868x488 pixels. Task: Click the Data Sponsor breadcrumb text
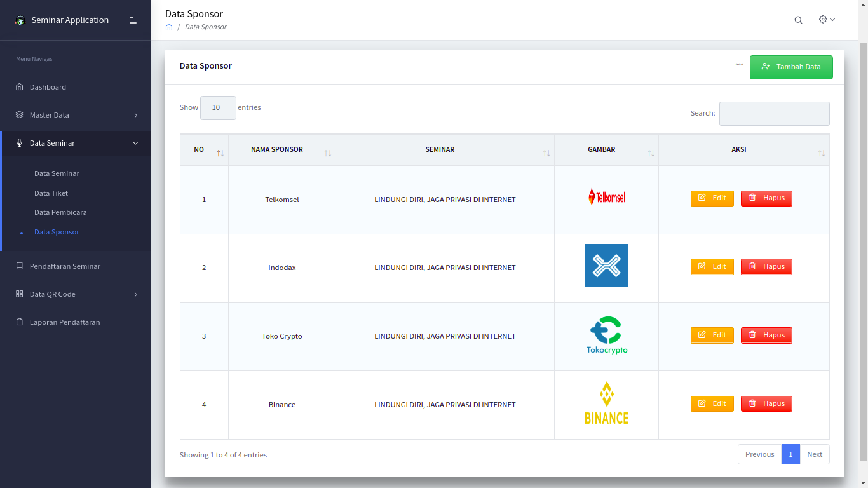(x=206, y=27)
